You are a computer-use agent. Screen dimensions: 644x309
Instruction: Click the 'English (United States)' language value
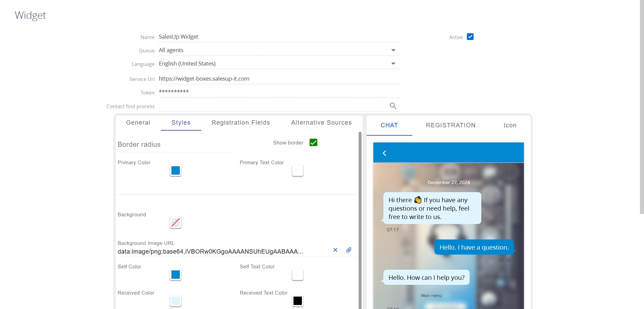pyautogui.click(x=187, y=63)
